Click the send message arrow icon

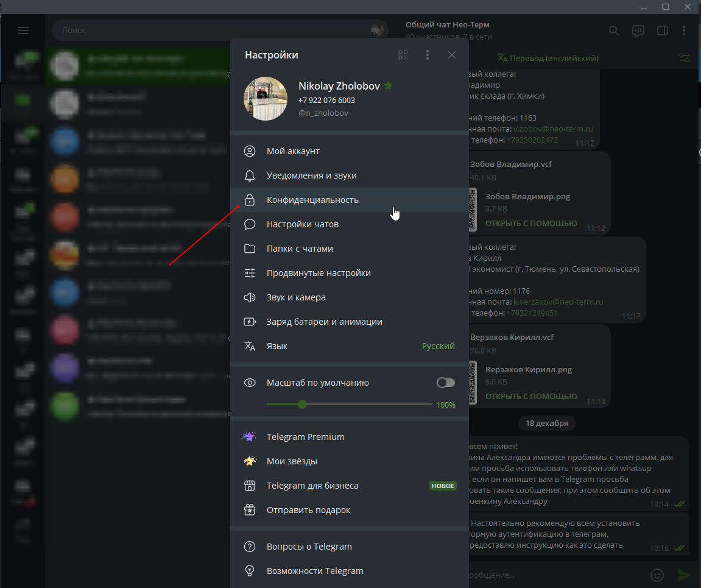click(x=683, y=575)
